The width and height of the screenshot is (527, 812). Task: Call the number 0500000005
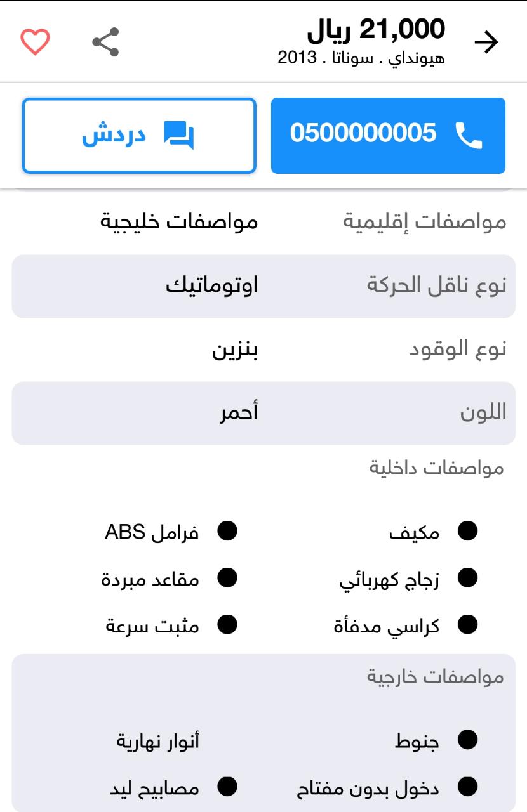tap(388, 135)
